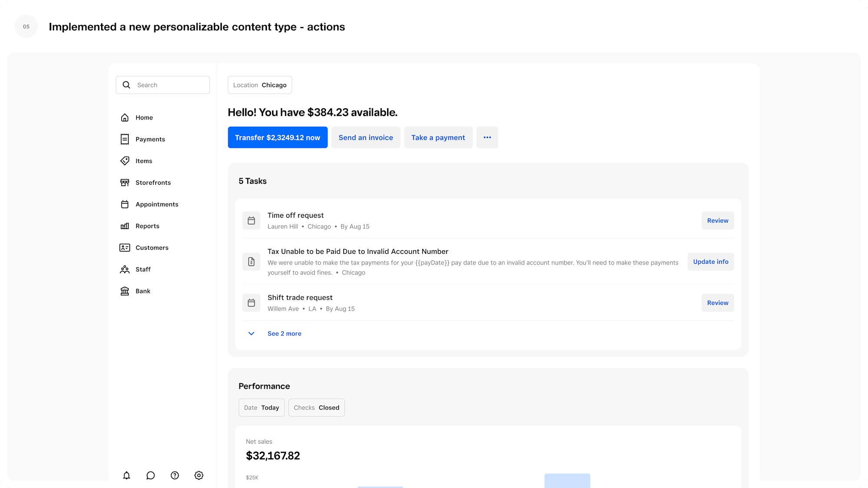Click Willem Ave in Shift trade row

click(283, 309)
